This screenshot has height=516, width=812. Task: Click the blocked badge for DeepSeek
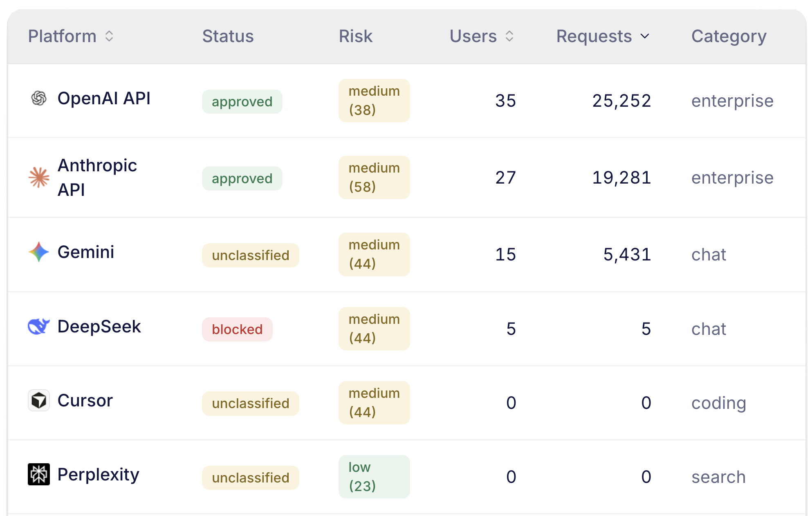click(237, 329)
